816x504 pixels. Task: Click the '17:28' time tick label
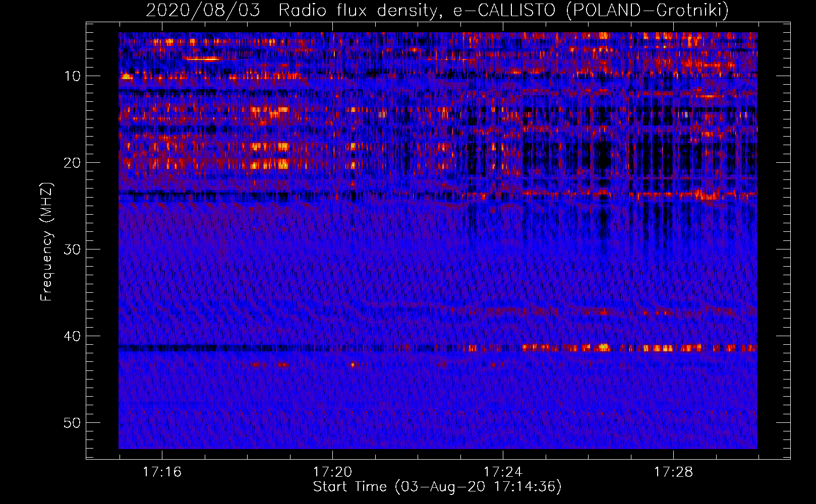click(x=673, y=472)
